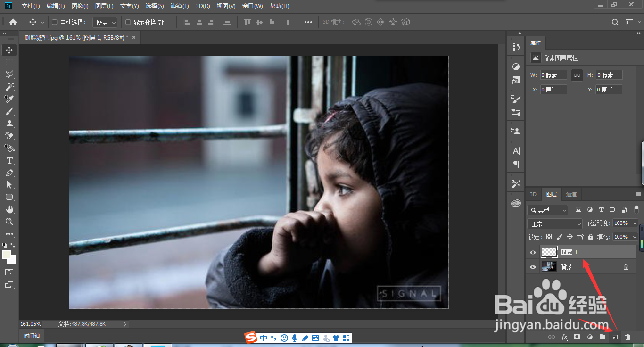Expand the 填充 fill dropdown arrow
The image size is (644, 347).
pyautogui.click(x=635, y=237)
